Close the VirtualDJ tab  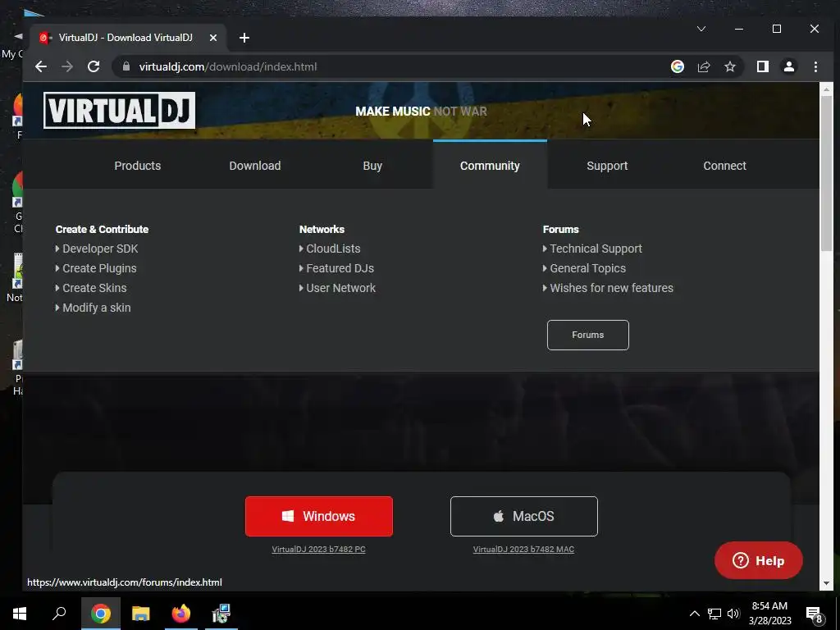[x=212, y=38]
